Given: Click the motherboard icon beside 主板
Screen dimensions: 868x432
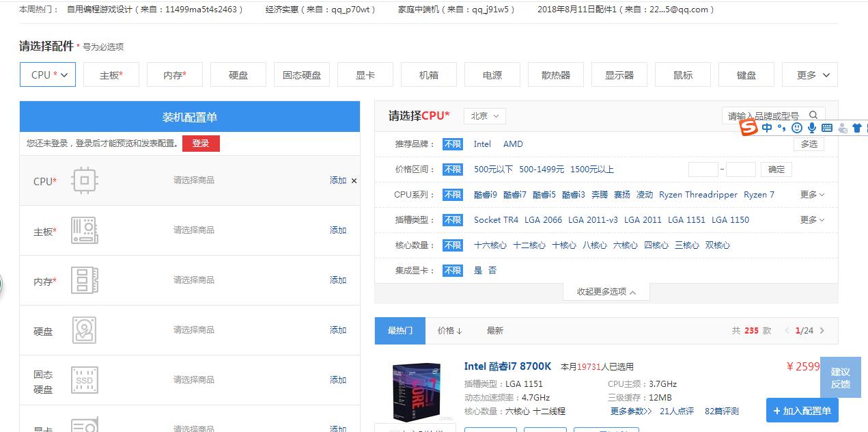Looking at the screenshot, I should point(85,230).
